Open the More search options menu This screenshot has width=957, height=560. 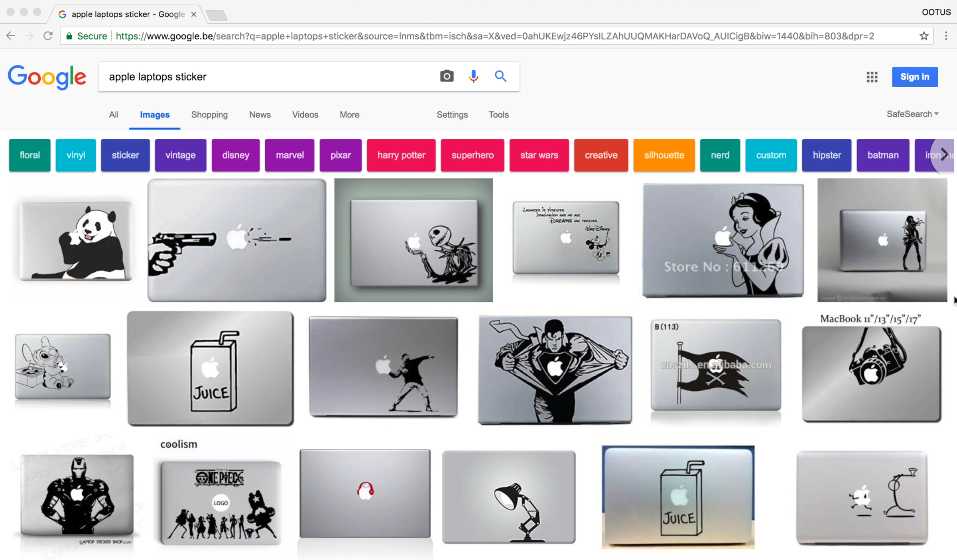[x=349, y=115]
